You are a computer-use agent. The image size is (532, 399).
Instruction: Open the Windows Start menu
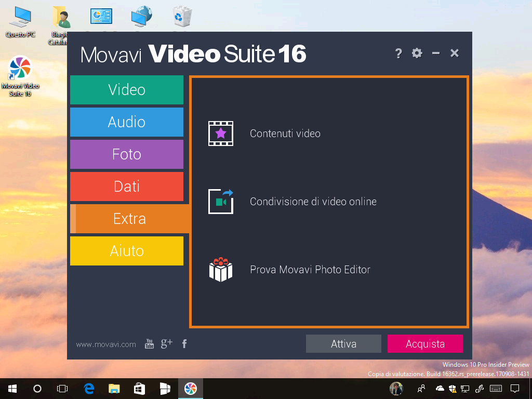(x=12, y=389)
